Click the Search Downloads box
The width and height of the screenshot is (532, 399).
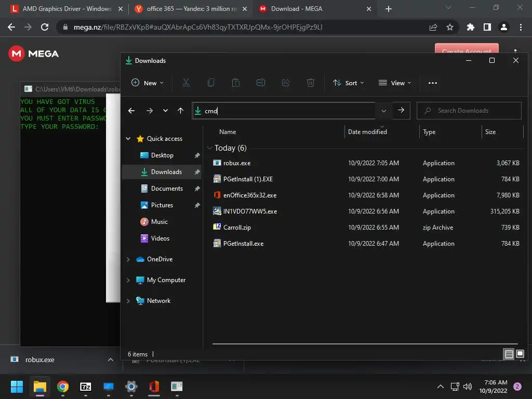tap(469, 111)
